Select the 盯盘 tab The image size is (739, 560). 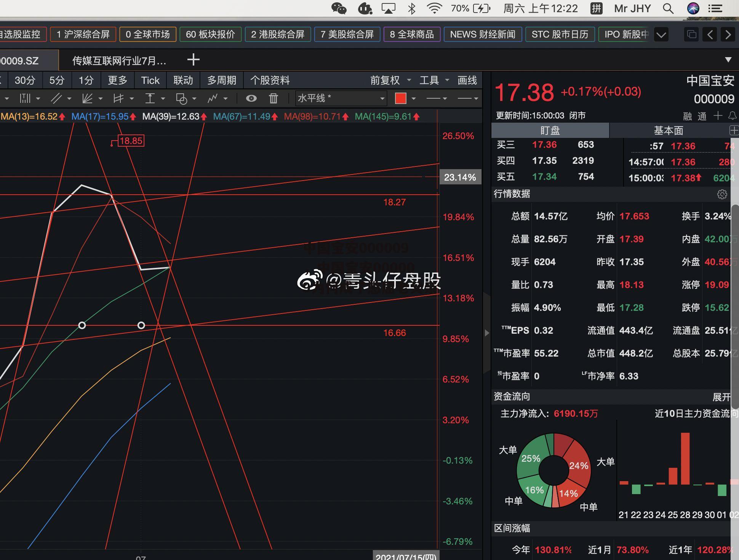[550, 131]
